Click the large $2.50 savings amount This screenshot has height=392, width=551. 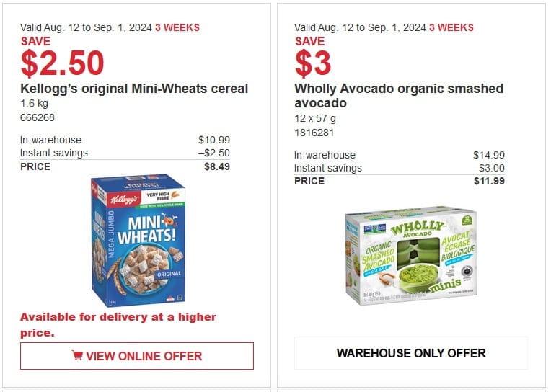[62, 63]
